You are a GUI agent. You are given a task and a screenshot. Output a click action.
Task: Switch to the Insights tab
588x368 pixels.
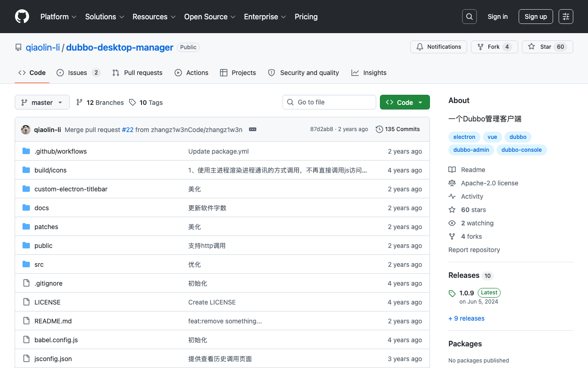pyautogui.click(x=369, y=73)
